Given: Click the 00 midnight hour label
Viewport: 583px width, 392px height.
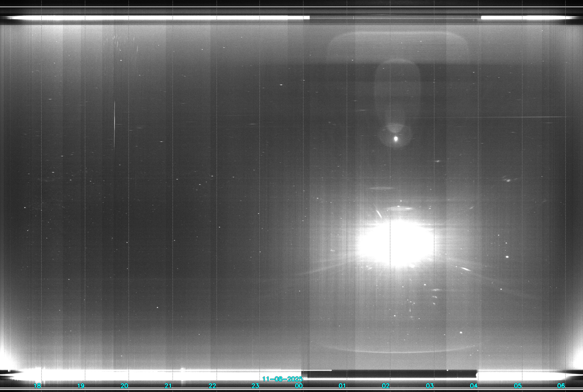Looking at the screenshot, I should (299, 386).
